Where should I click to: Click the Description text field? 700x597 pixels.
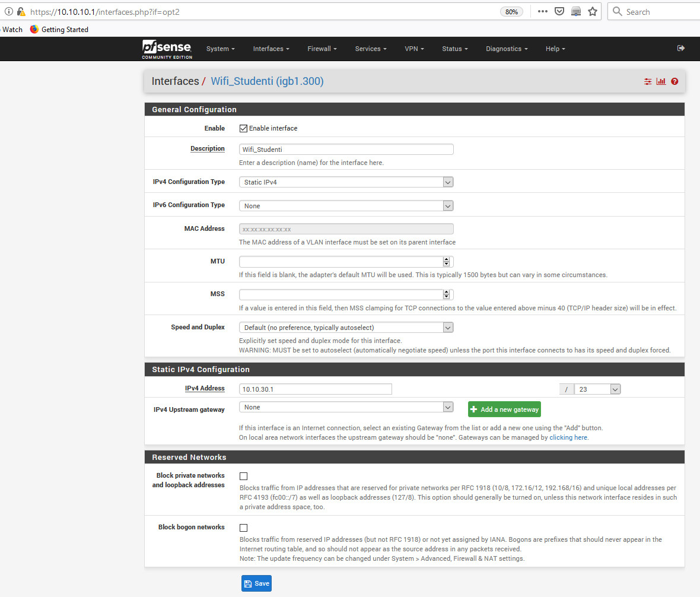346,150
